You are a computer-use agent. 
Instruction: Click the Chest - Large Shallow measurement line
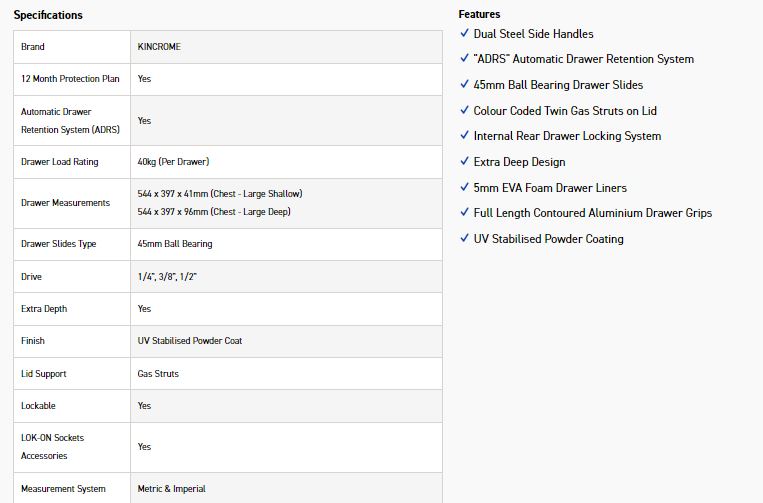219,193
